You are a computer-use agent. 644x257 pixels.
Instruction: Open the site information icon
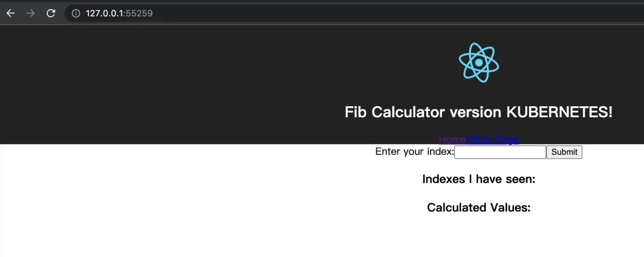(76, 13)
